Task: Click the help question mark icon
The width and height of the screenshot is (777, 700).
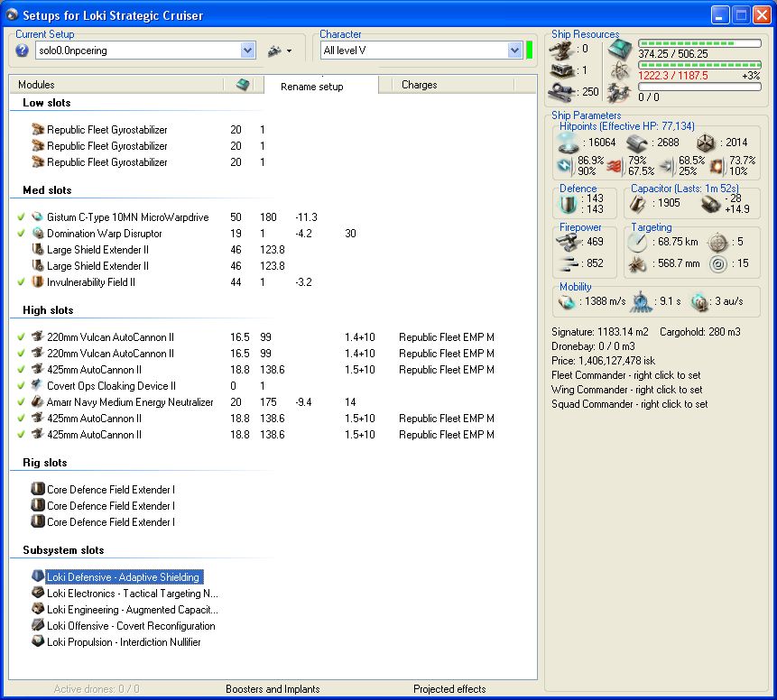Action: (22, 50)
